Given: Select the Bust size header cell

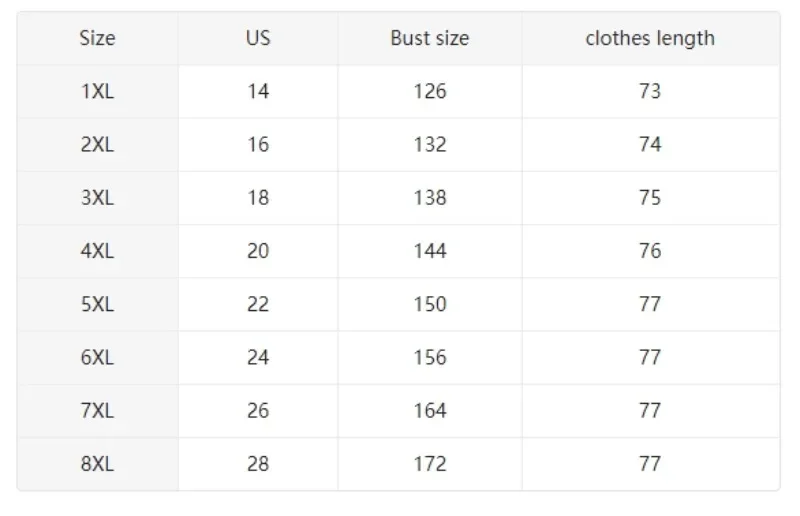Looking at the screenshot, I should coord(430,38).
